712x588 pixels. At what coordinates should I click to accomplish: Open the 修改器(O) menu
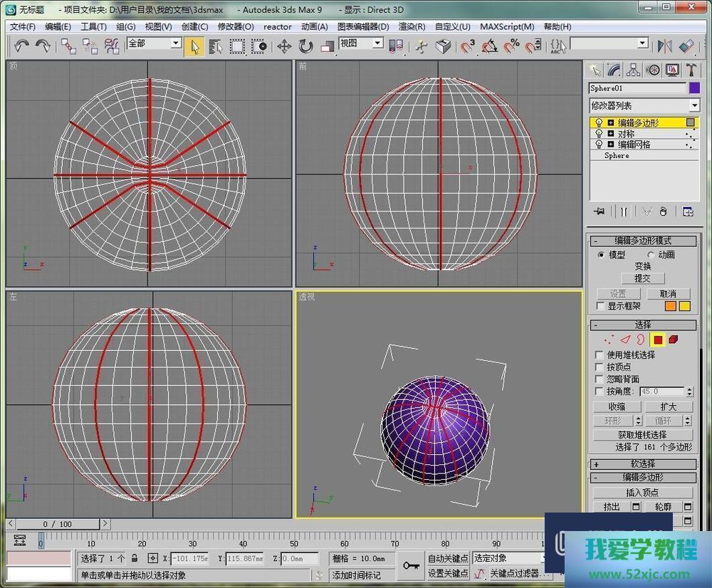tap(236, 27)
